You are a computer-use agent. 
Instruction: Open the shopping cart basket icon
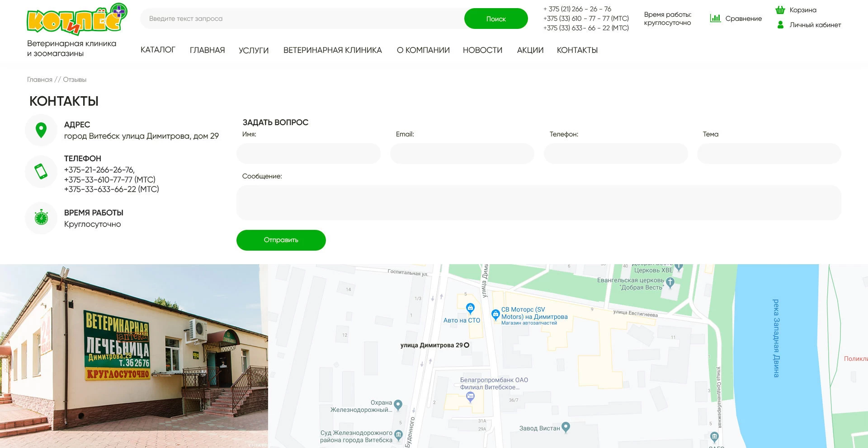tap(780, 10)
